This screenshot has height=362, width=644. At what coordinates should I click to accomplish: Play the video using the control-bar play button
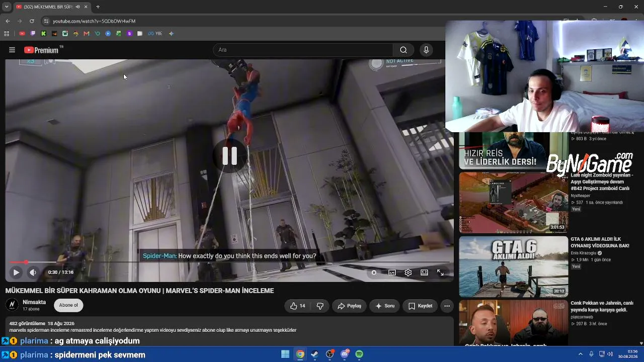point(16,273)
